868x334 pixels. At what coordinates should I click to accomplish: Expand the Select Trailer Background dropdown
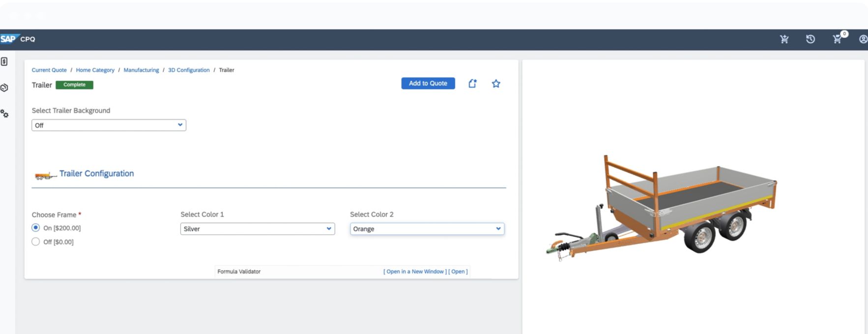coord(109,125)
